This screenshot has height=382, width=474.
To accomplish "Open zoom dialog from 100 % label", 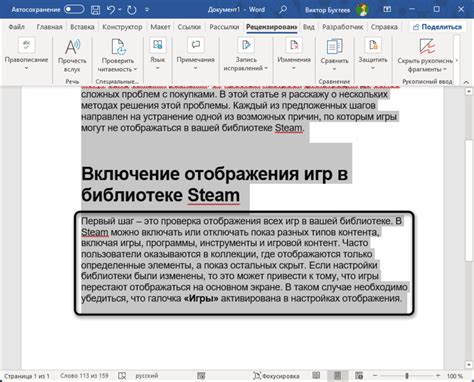I will coord(455,376).
